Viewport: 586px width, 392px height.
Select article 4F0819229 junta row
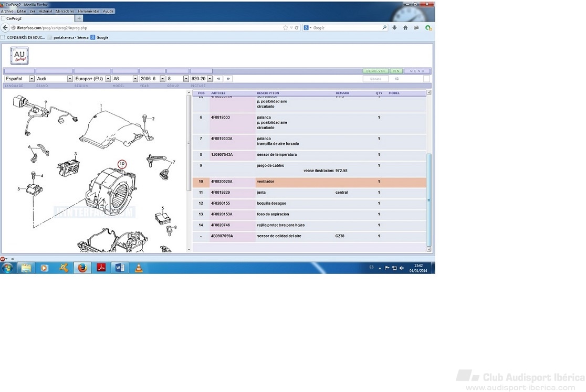click(x=309, y=193)
